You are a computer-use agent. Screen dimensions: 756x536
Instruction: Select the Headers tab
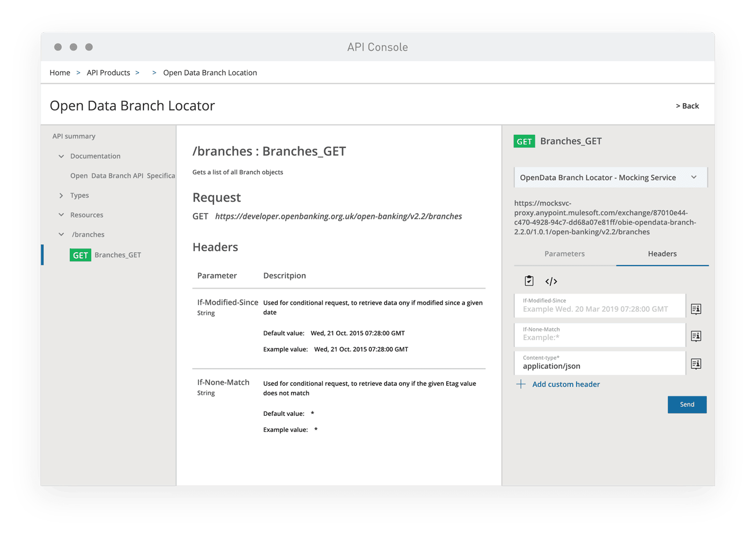click(x=662, y=253)
